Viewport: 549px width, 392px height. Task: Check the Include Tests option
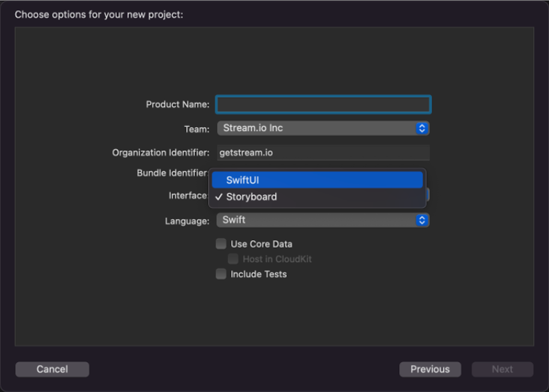(221, 274)
